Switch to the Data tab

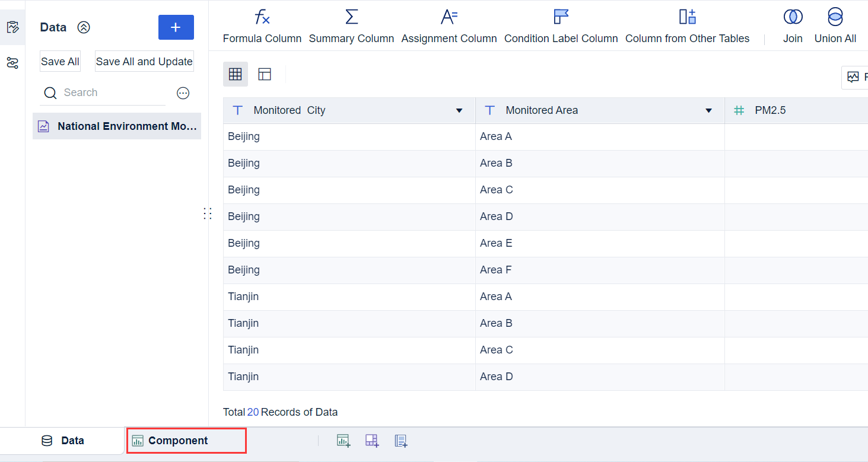point(62,440)
